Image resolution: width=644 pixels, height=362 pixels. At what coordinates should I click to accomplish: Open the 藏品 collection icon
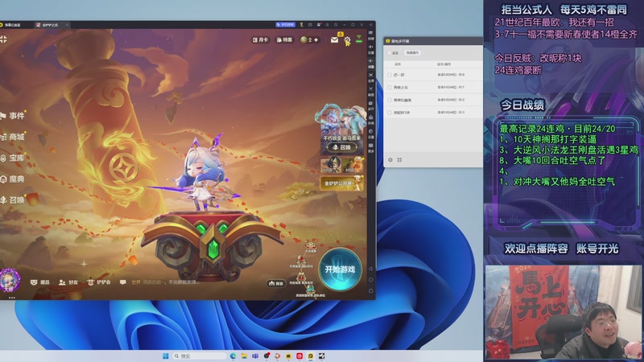tap(39, 282)
